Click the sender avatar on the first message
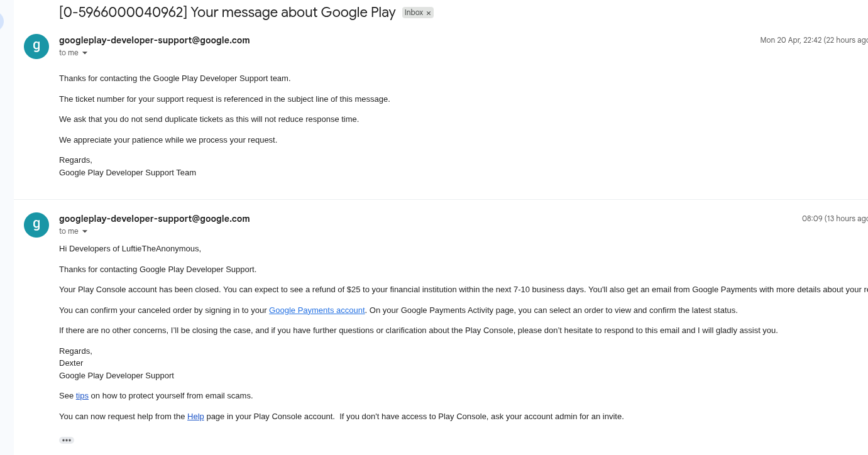The width and height of the screenshot is (868, 455). [x=36, y=47]
